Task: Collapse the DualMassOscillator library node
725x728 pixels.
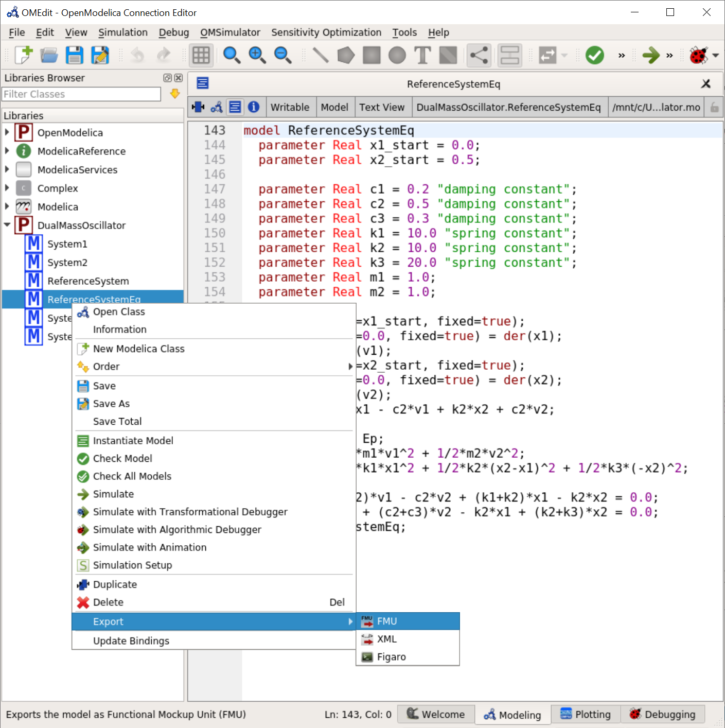Action: (7, 225)
